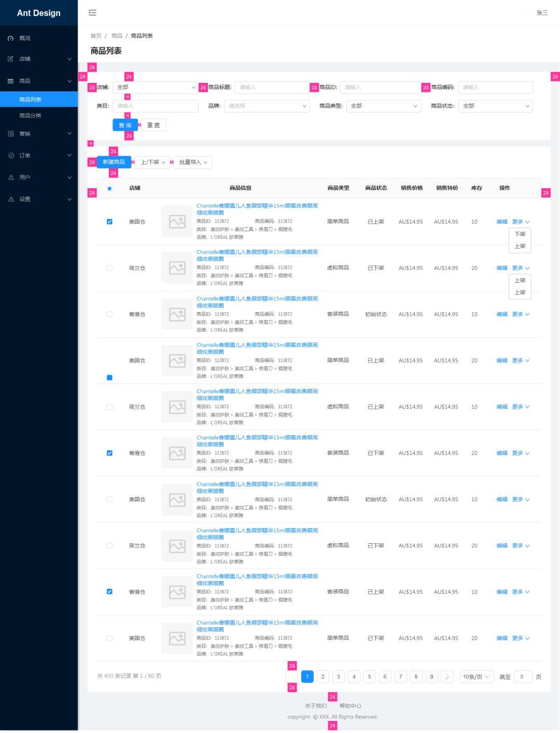
Task: Click the 用户 warning icon in sidebar
Action: [x=10, y=177]
